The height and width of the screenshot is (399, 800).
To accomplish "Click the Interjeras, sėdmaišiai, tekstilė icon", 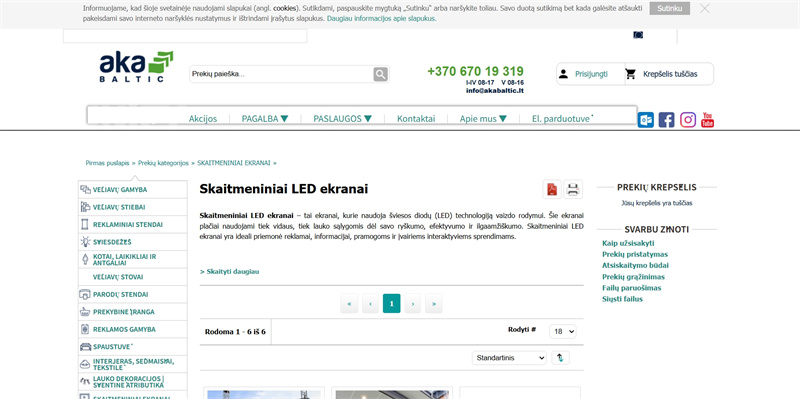I will pyautogui.click(x=85, y=364).
